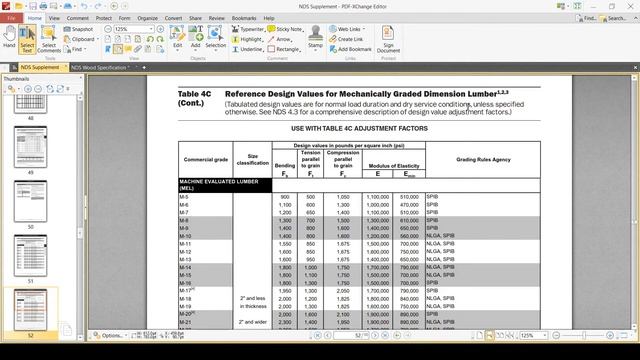Screen dimensions: 640x360
Task: Switch to the Convert ribbon tab
Action: [173, 18]
